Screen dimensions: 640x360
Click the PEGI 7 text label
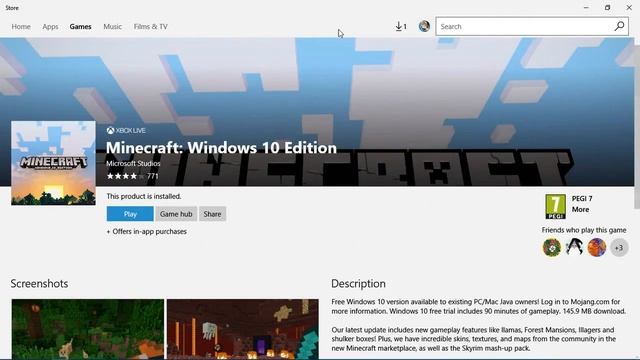tap(582, 199)
